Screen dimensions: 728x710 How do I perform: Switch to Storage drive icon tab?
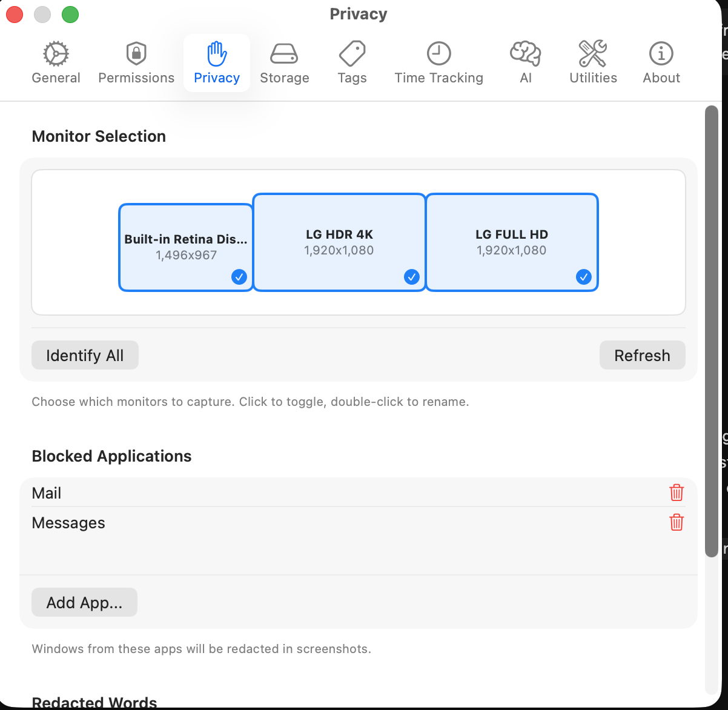(x=284, y=54)
